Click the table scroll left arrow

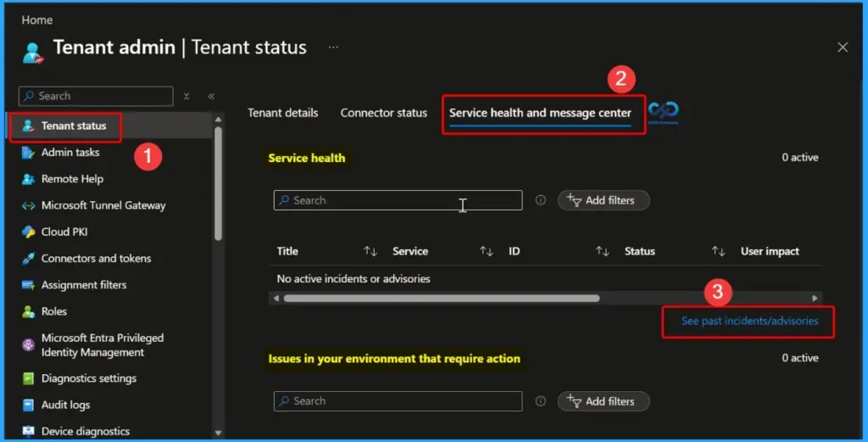[x=276, y=299]
